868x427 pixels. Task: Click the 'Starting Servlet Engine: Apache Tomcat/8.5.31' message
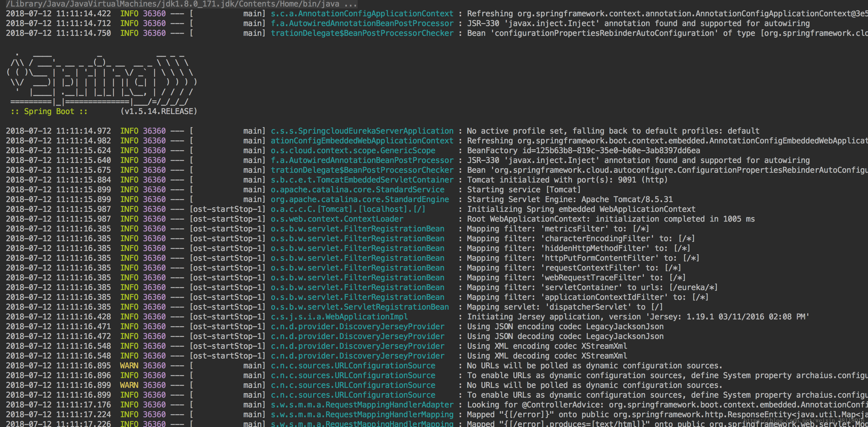(570, 199)
